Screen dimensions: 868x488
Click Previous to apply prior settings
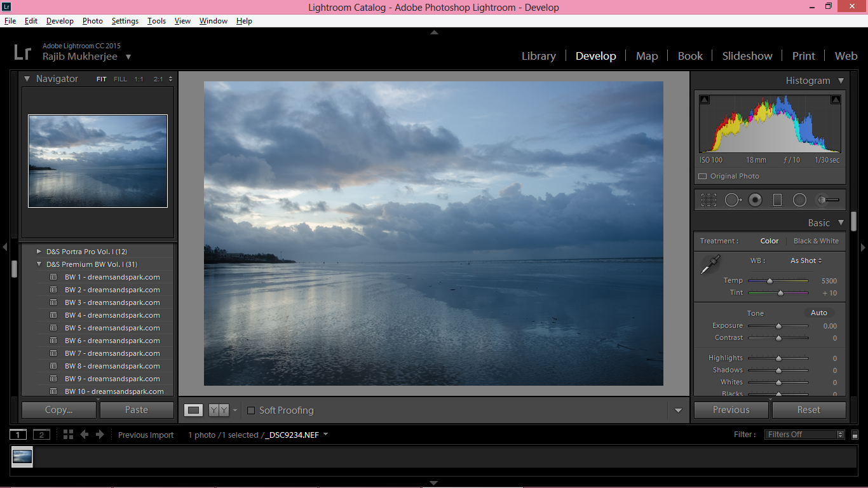[x=731, y=410]
